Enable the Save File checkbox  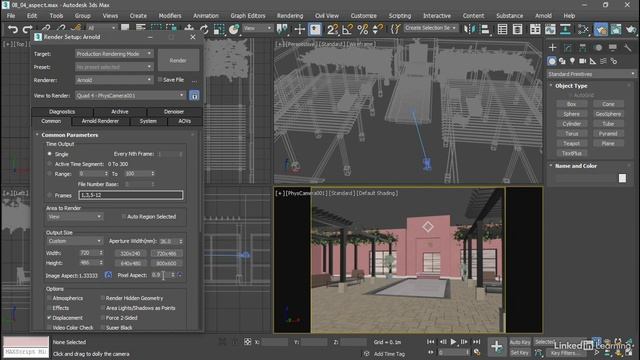pos(160,80)
